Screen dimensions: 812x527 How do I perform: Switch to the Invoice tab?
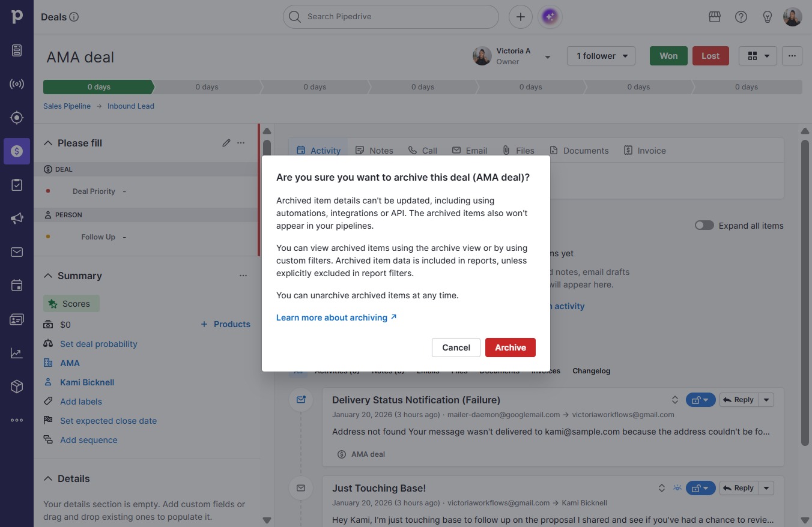pyautogui.click(x=644, y=151)
